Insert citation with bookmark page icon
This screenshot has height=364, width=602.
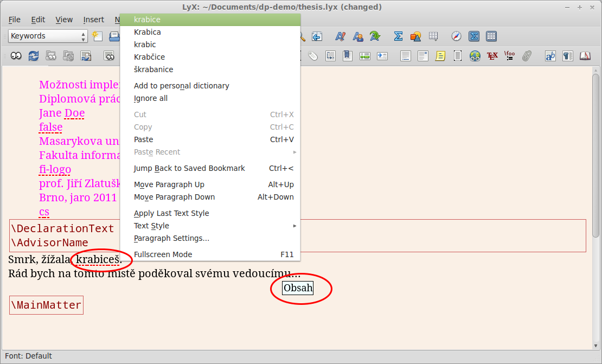click(348, 56)
